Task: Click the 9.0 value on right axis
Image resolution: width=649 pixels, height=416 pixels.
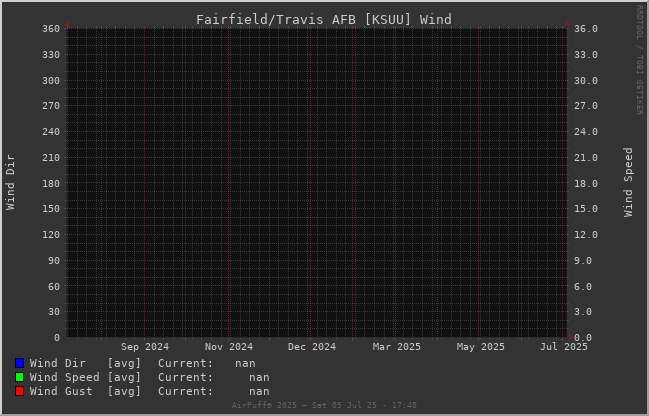Action: pos(583,261)
